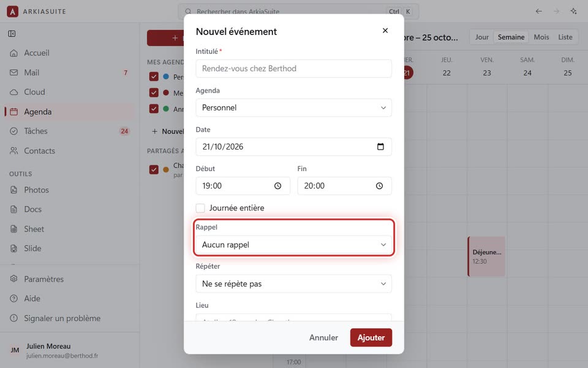The width and height of the screenshot is (588, 368).
Task: Select the Semaine view tab
Action: [511, 37]
